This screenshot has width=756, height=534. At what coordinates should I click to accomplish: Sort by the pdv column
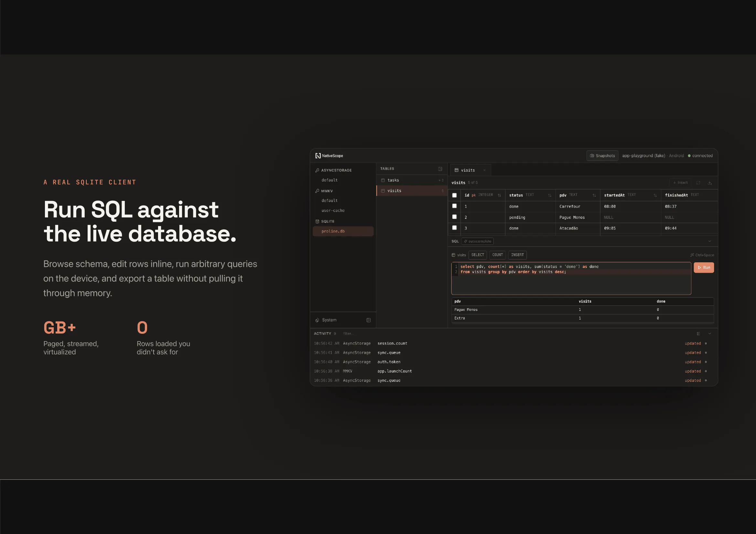594,195
